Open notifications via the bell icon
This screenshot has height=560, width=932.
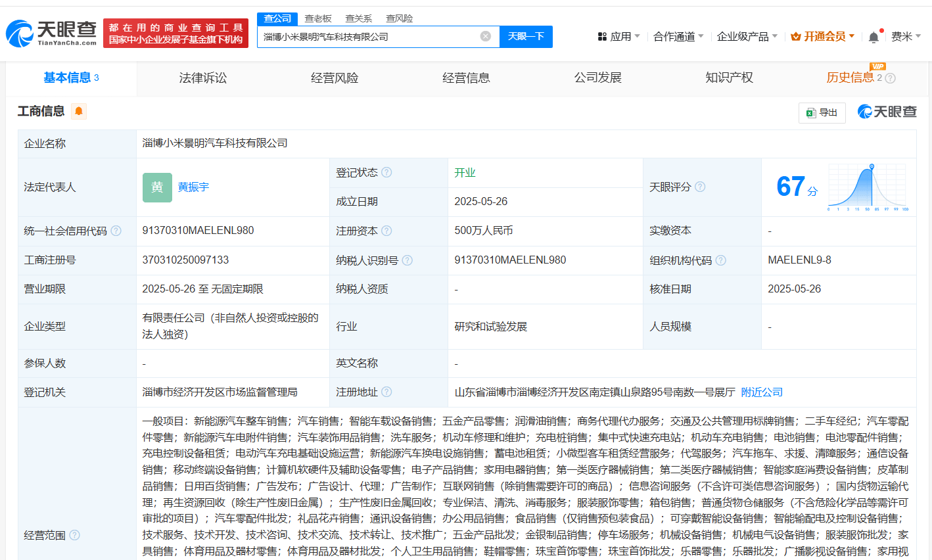click(874, 37)
